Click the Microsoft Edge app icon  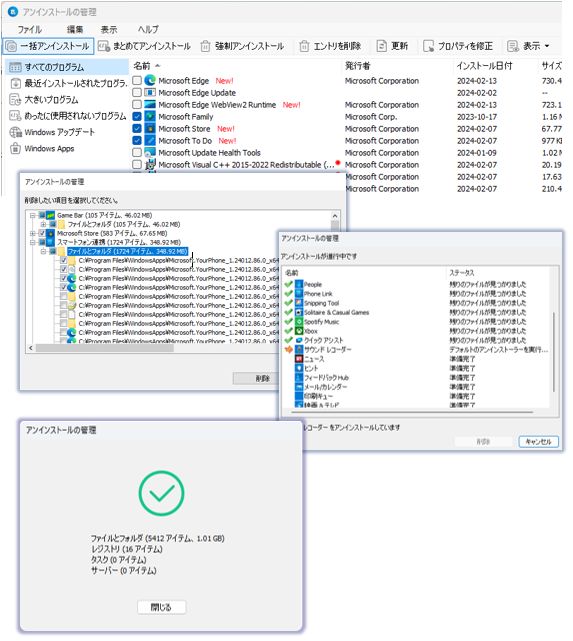(150, 80)
